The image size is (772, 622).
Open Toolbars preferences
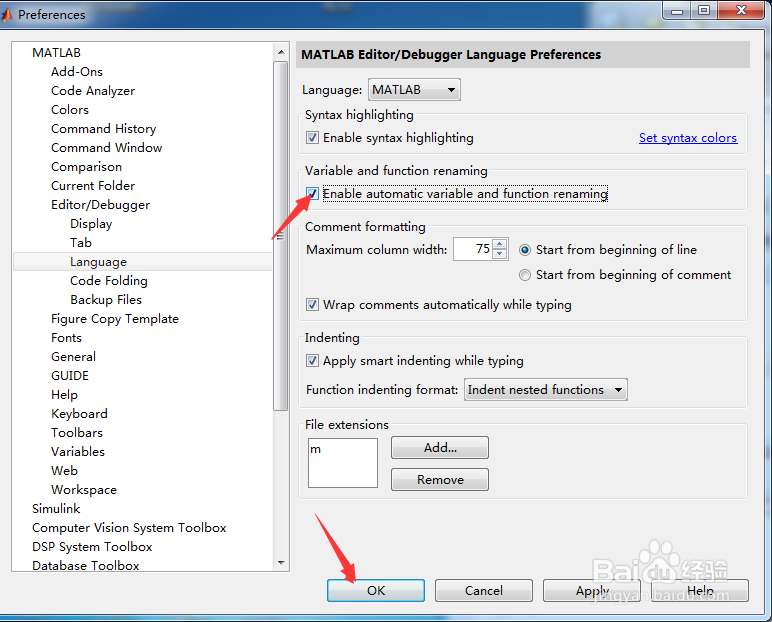(77, 433)
